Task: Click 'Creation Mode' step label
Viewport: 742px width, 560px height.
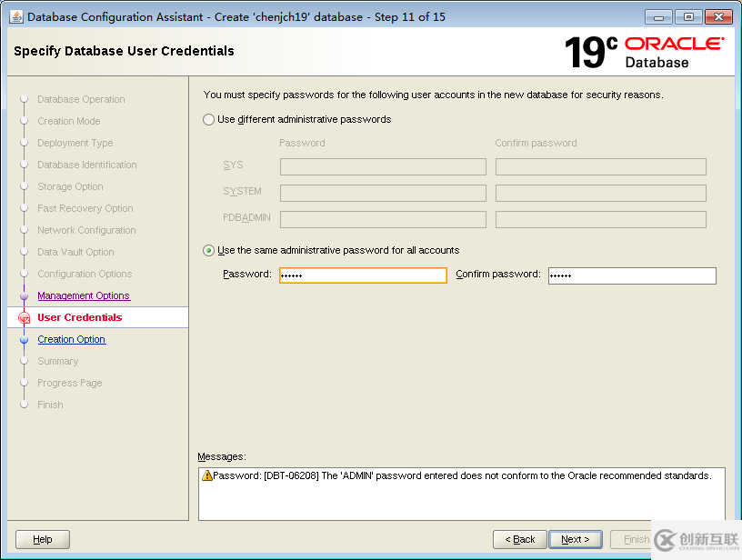Action: coord(69,121)
